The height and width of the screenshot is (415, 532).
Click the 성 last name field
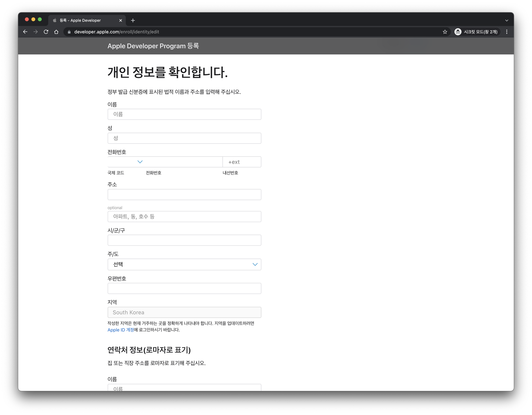point(184,138)
